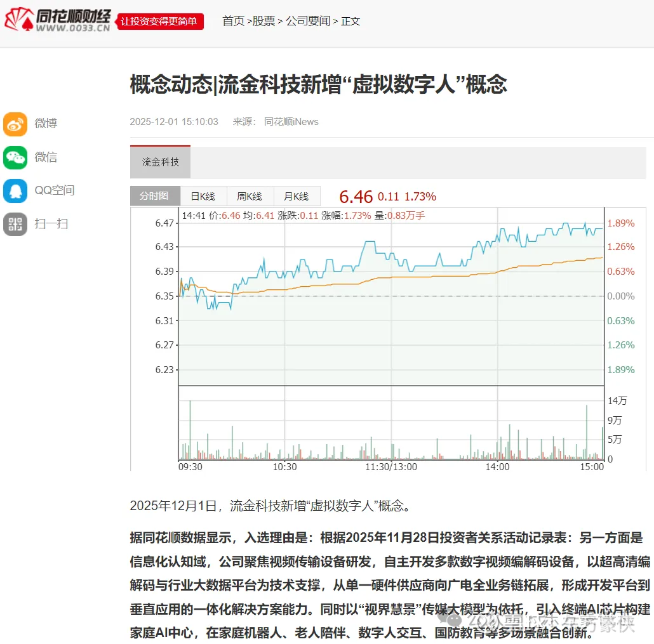
Task: Click the 15:00 time axis label
Action: click(592, 467)
